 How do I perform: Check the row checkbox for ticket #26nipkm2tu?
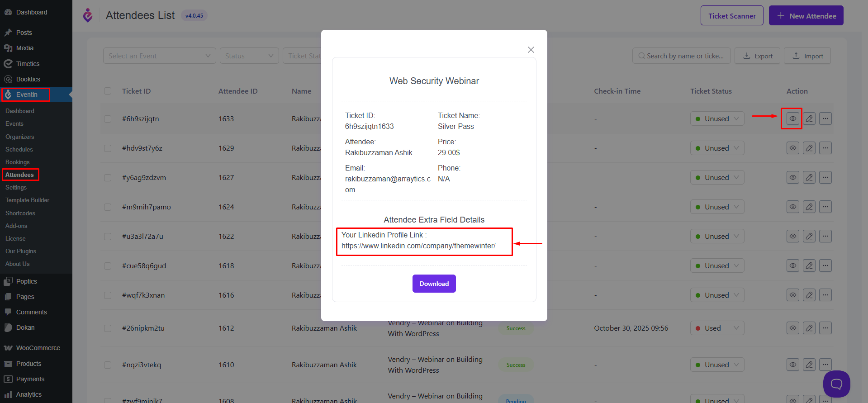(108, 328)
